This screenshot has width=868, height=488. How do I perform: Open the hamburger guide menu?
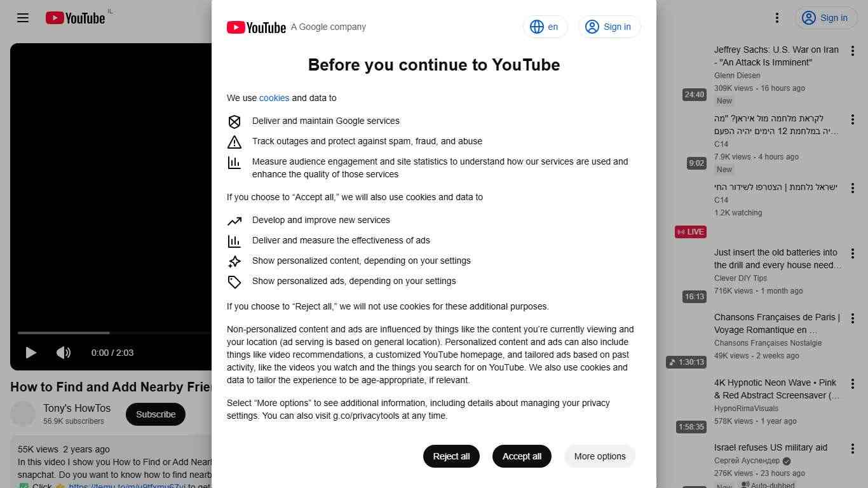[23, 18]
